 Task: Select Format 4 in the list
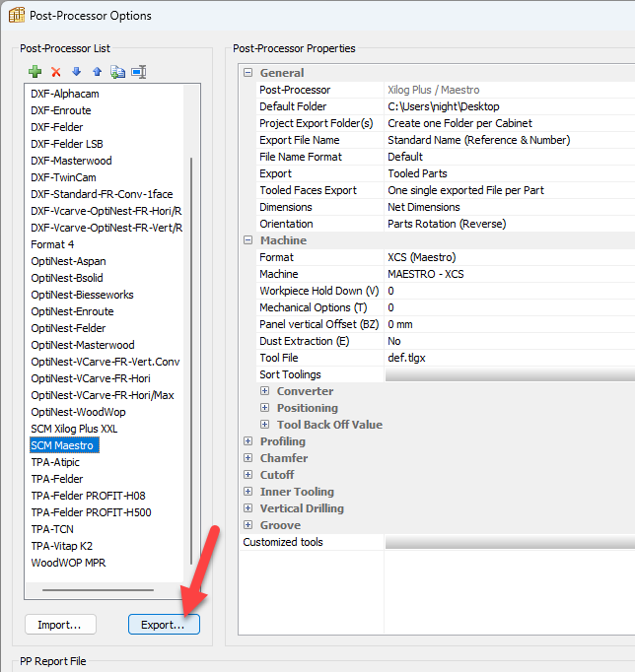click(x=52, y=244)
